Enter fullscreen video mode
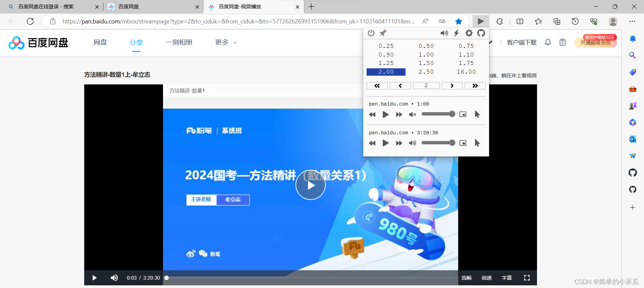 pyautogui.click(x=527, y=278)
